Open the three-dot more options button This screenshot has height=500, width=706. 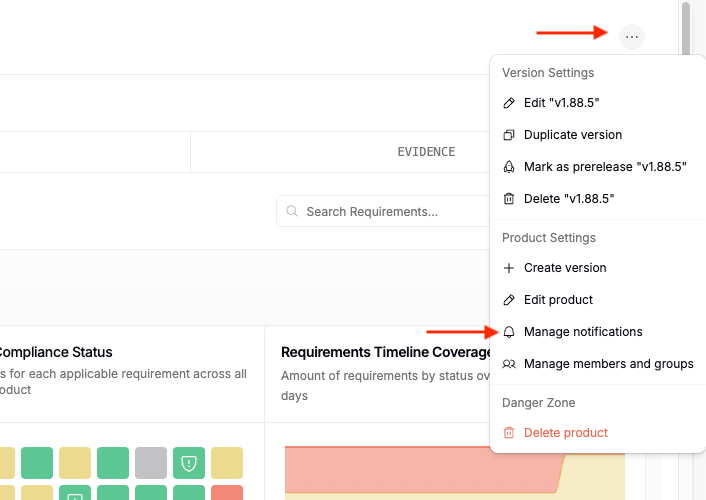pyautogui.click(x=632, y=37)
